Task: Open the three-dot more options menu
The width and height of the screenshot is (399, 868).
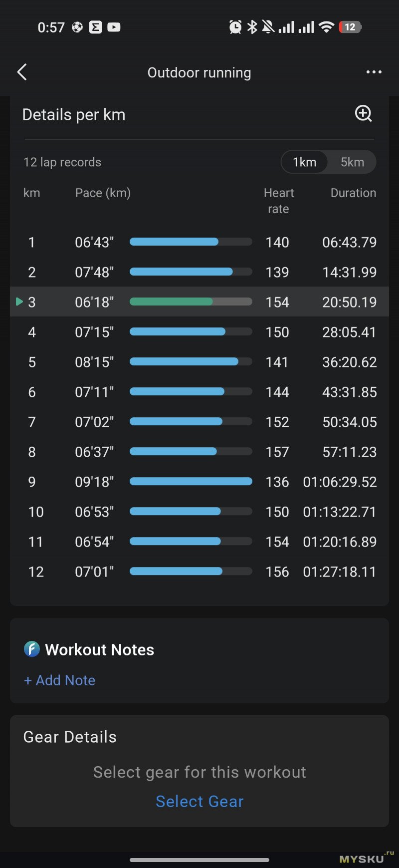Action: 374,72
